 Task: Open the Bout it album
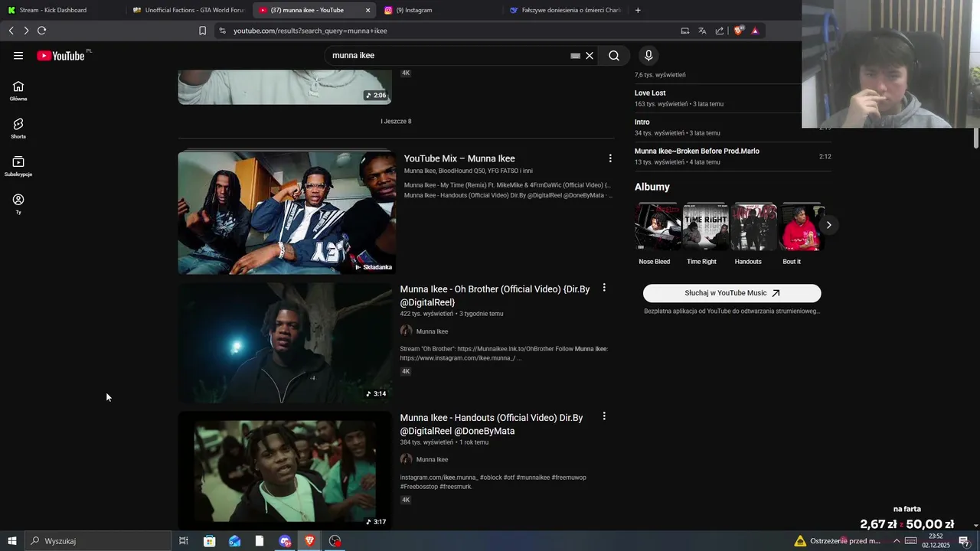coord(801,227)
